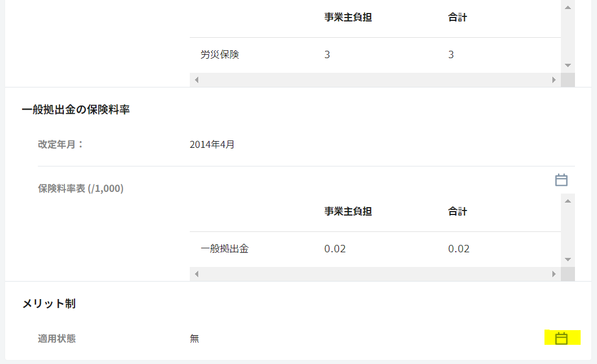This screenshot has height=364, width=597.
Task: Click the 無 value next to 適用状態
Action: 195,339
